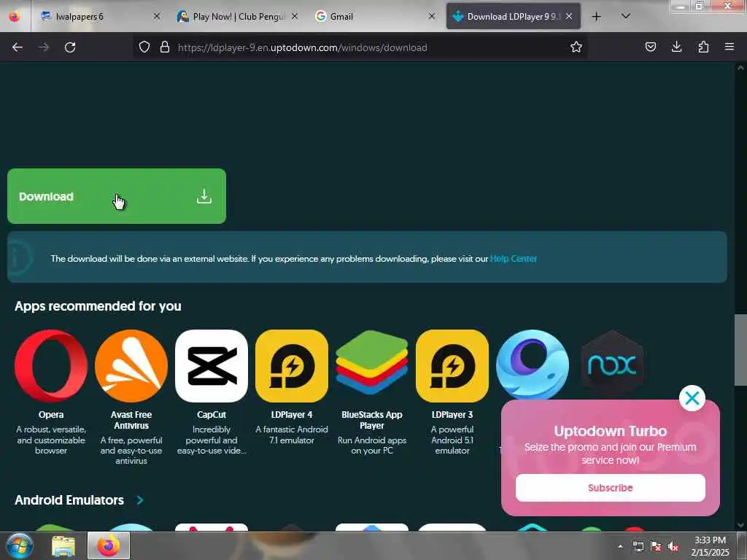
Task: Click the LDPlayer 4 title text
Action: pos(292,415)
